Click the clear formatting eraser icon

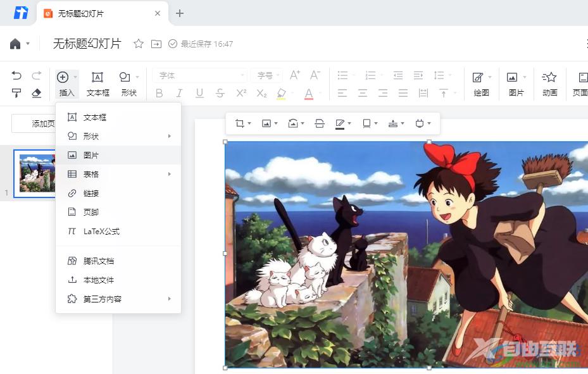(x=36, y=93)
